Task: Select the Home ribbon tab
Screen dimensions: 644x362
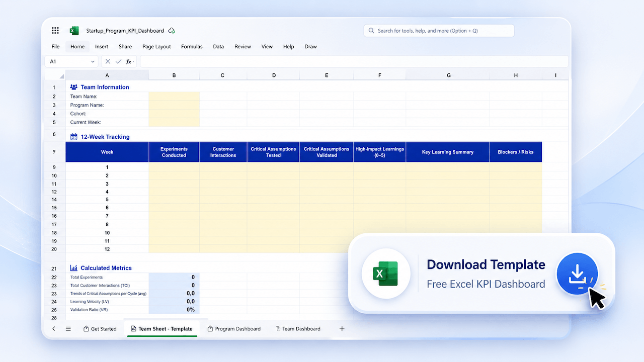Action: pyautogui.click(x=77, y=47)
